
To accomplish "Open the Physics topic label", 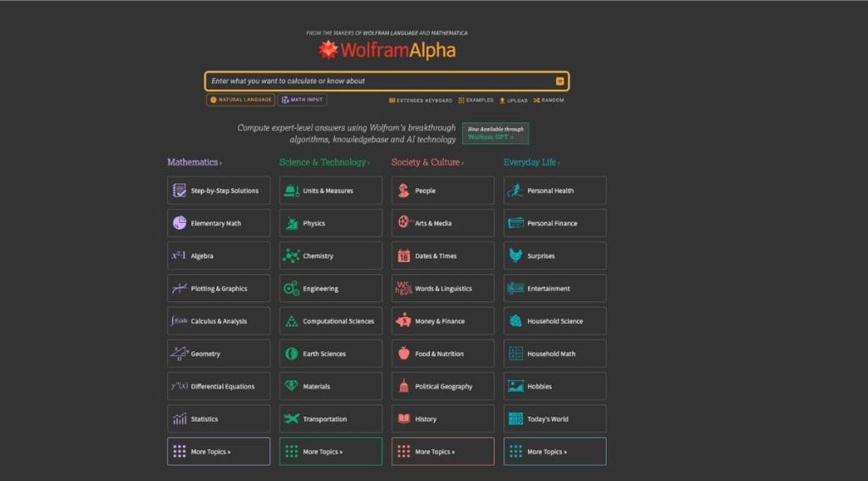I will coord(314,223).
